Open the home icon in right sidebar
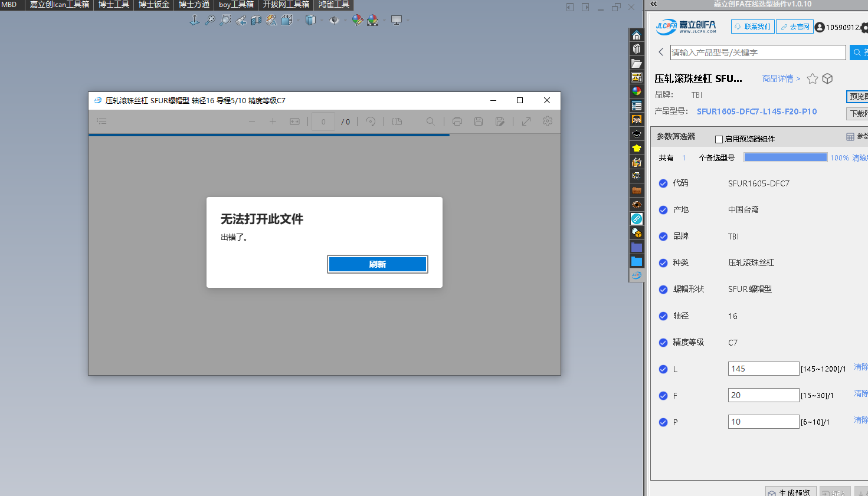The width and height of the screenshot is (868, 496). 636,35
